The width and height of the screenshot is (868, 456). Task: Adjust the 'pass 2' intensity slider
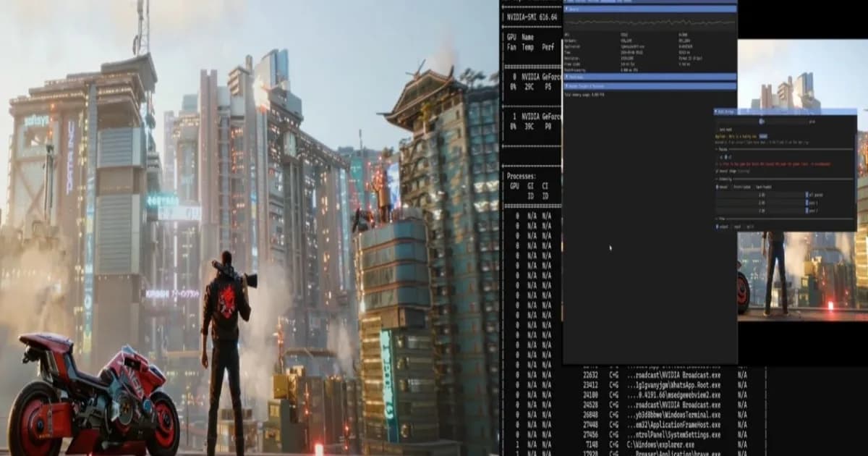(x=761, y=211)
